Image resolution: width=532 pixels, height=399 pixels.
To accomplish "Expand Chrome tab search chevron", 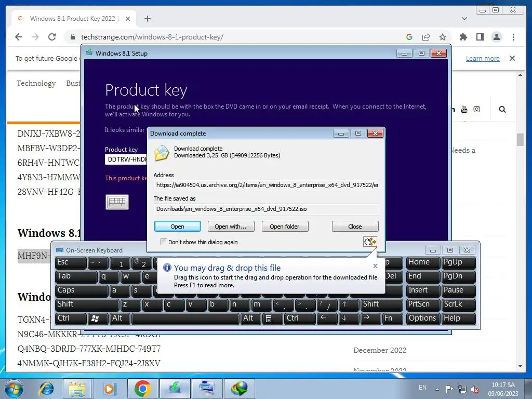I will click(464, 19).
